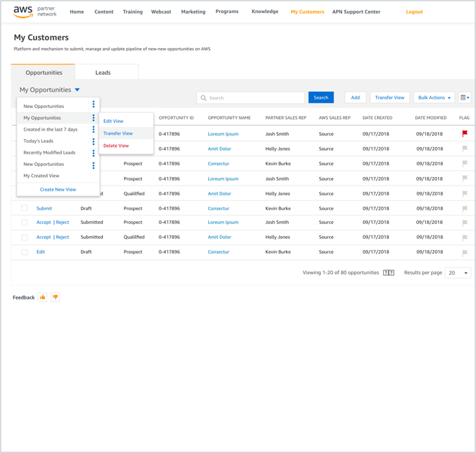The height and width of the screenshot is (453, 476).
Task: Click the AWS SALES REP column header
Action: click(334, 118)
